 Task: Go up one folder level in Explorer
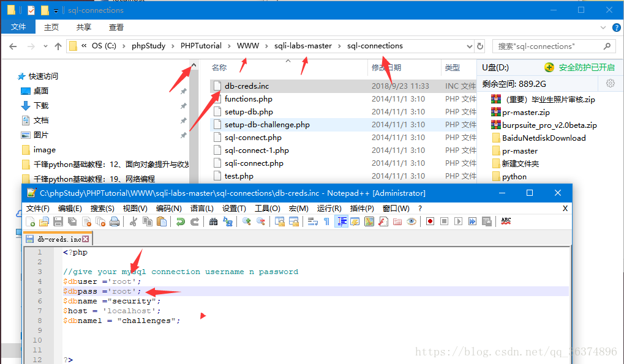pos(58,46)
